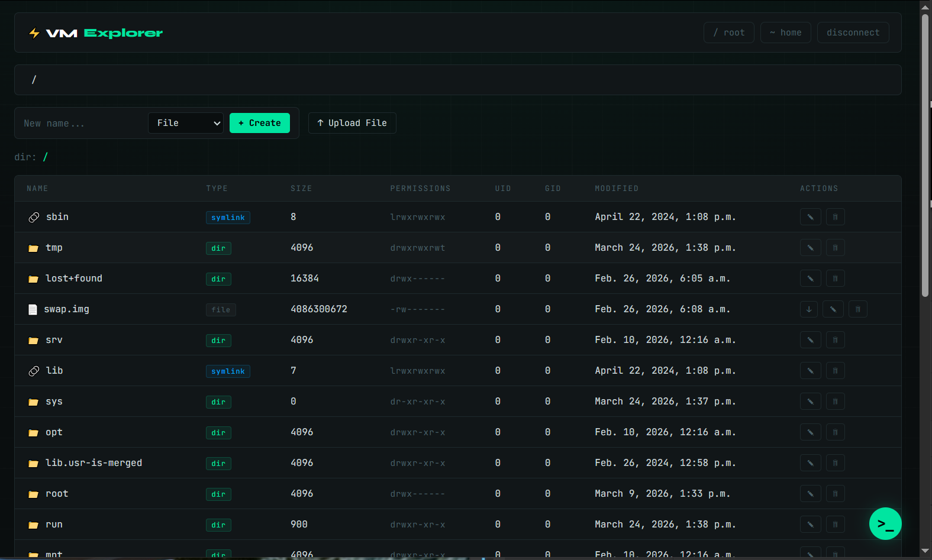The height and width of the screenshot is (560, 932).
Task: Open the sys directory name
Action: [54, 402]
